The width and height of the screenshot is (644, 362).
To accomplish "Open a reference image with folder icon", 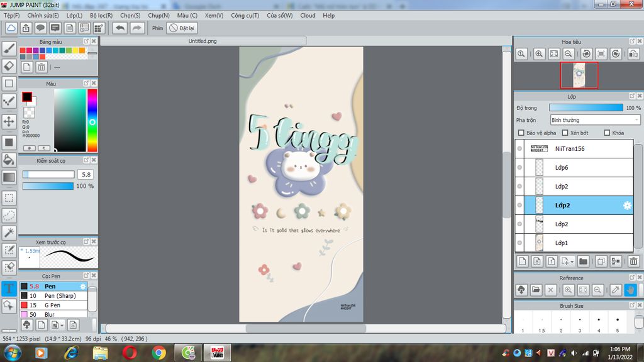I will [x=536, y=290].
